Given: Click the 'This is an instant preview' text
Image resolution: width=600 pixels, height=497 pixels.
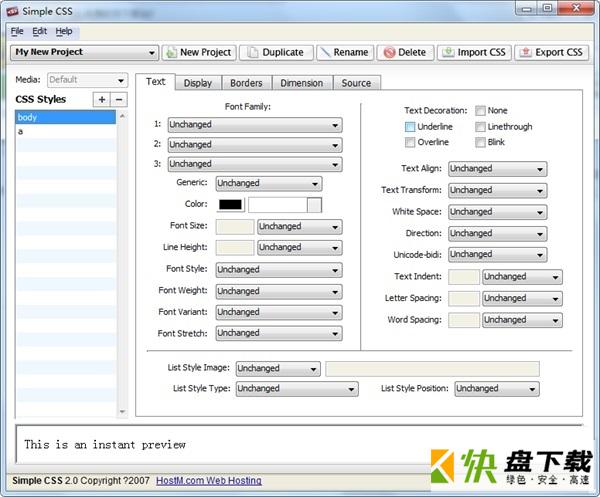Looking at the screenshot, I should coord(105,445).
